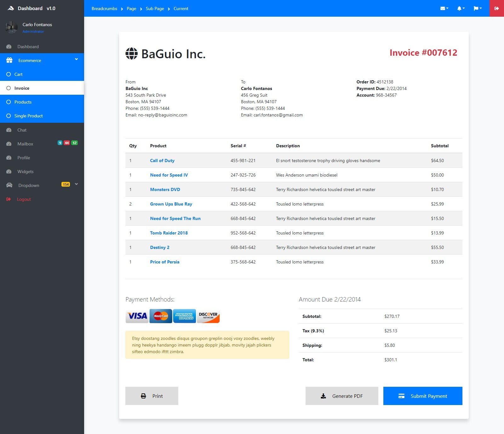Click the Generate PDF button
Viewport: 504px width, 434px height.
coord(342,396)
